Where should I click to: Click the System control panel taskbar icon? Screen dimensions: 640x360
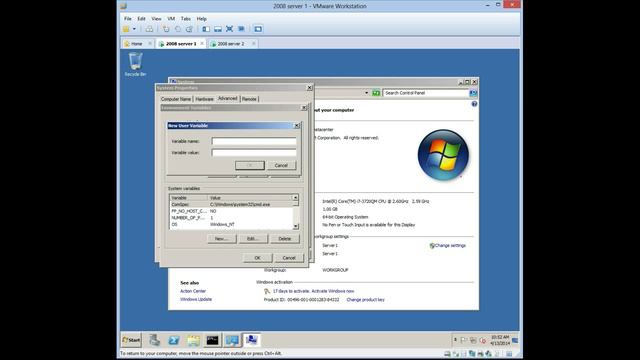252,340
